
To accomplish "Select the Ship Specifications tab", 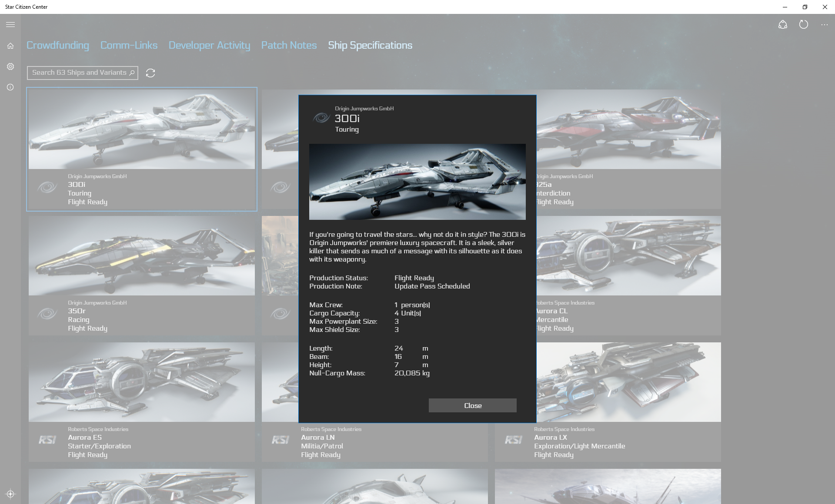I will (370, 45).
